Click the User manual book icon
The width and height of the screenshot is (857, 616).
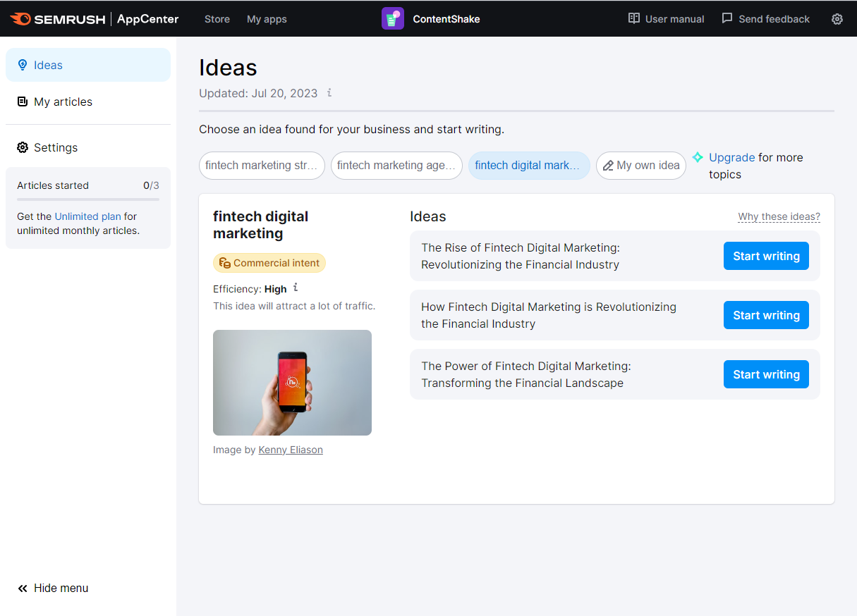pyautogui.click(x=634, y=18)
